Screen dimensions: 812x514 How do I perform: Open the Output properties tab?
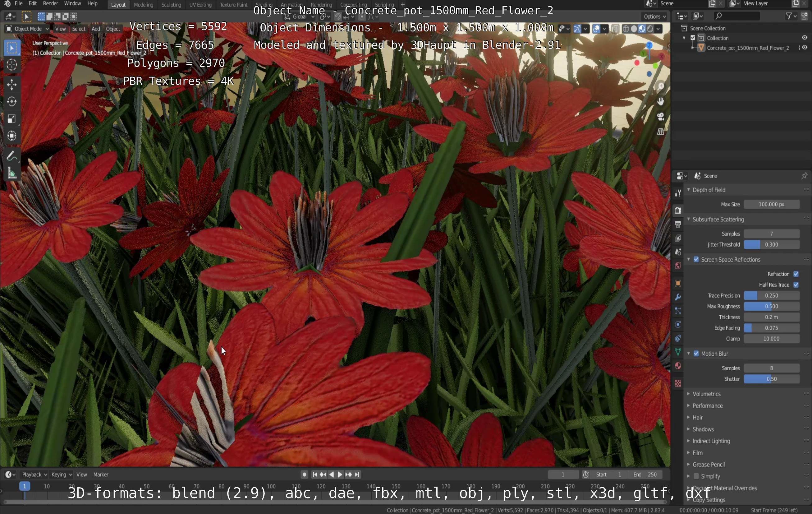(x=678, y=224)
